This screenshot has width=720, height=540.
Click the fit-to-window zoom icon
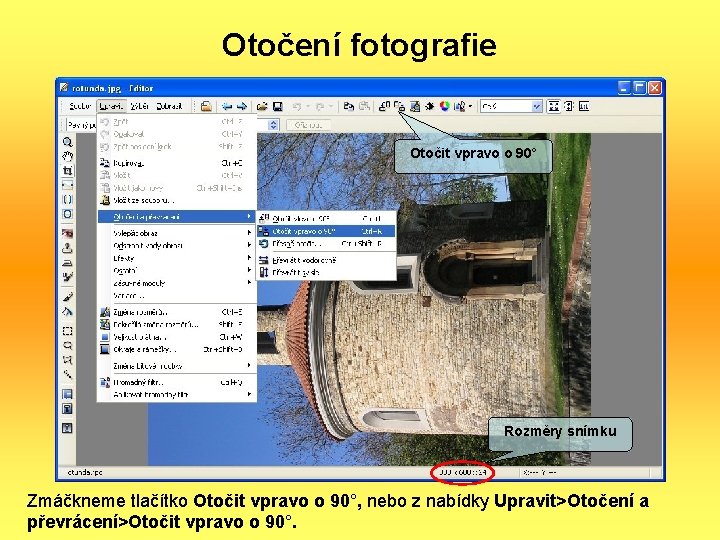coord(554,107)
